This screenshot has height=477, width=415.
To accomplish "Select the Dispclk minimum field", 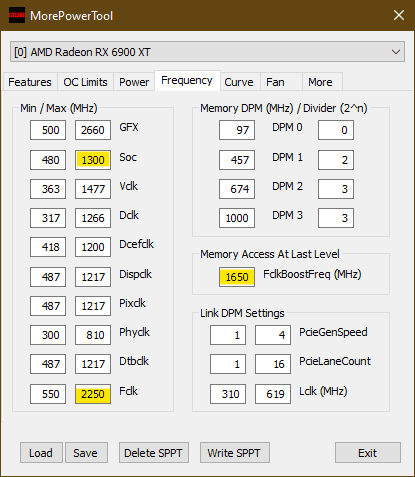I will 48,277.
